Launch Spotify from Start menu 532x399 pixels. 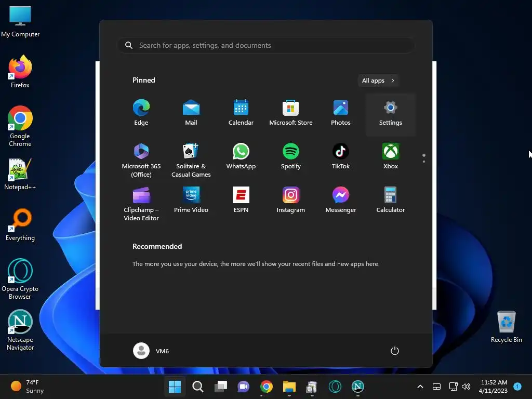(291, 157)
